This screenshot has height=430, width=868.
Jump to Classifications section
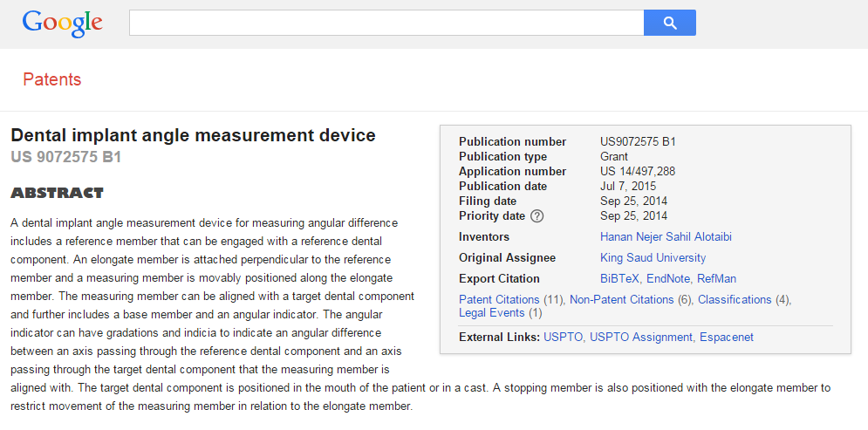click(735, 300)
